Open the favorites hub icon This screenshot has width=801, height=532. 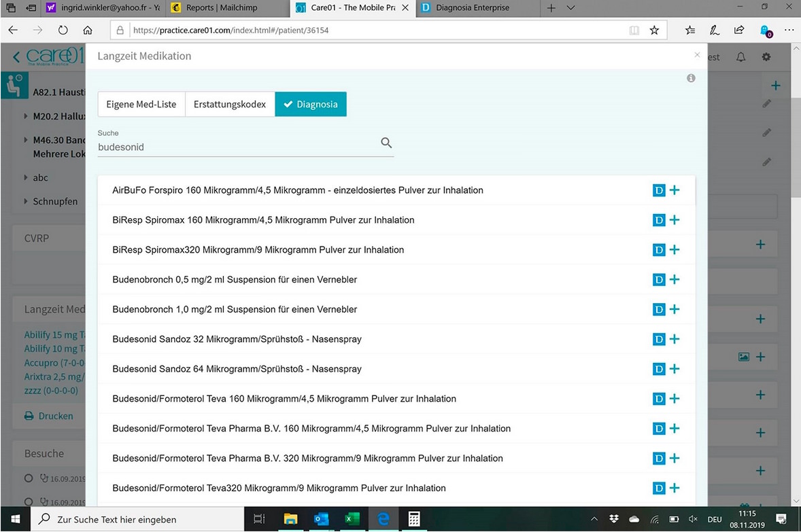point(690,30)
